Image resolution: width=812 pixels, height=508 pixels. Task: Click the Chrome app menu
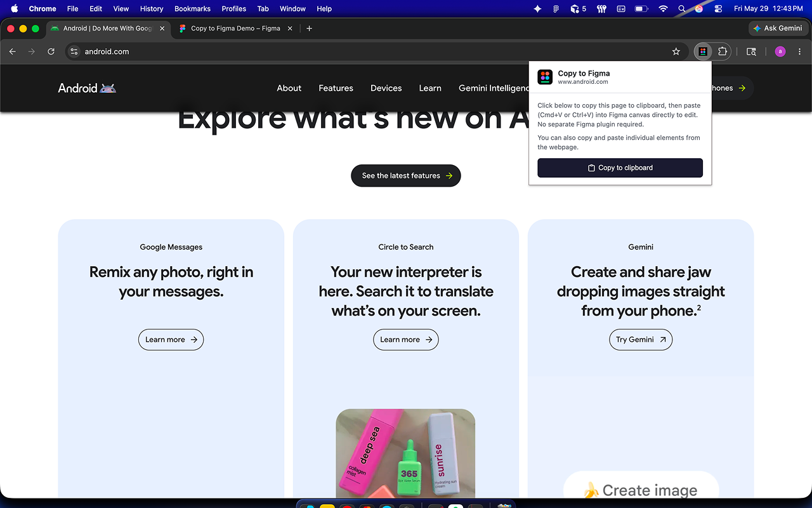click(43, 9)
